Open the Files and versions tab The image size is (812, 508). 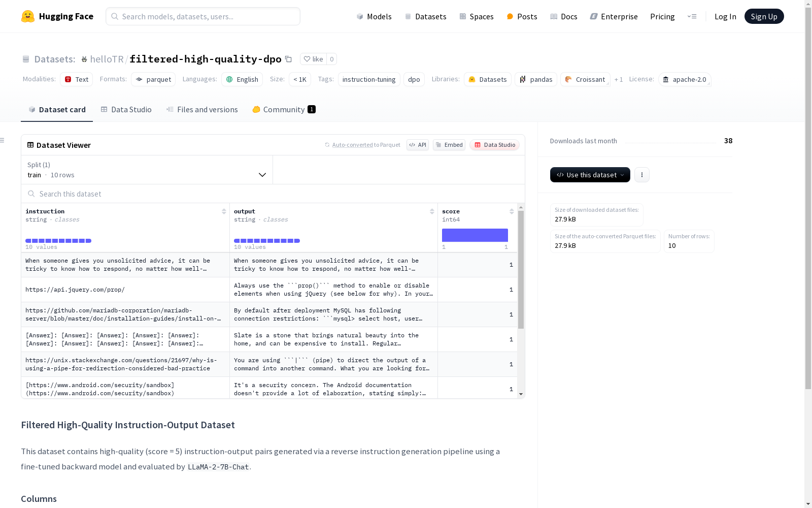point(202,110)
